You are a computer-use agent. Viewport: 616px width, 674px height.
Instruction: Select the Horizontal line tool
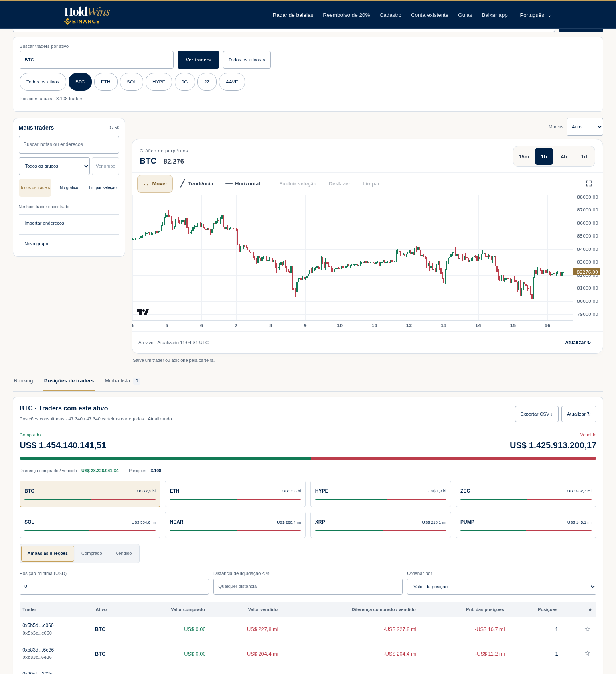point(243,184)
